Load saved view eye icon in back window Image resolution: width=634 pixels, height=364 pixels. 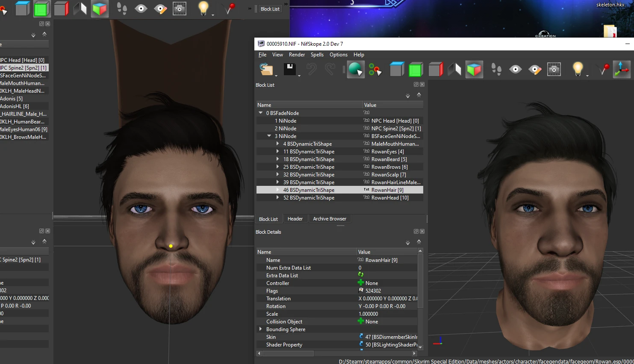point(141,8)
